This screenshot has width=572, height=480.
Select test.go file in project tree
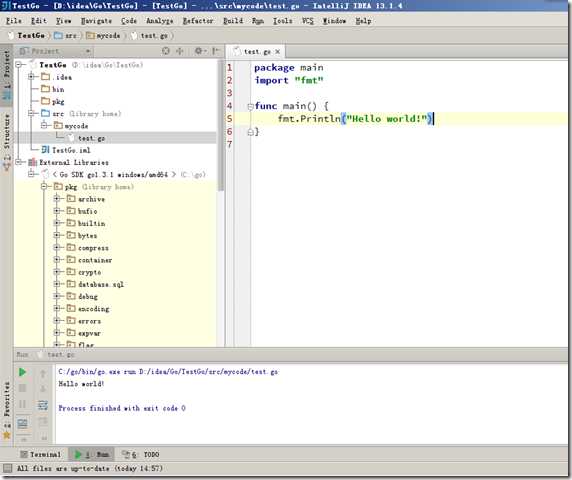(86, 138)
